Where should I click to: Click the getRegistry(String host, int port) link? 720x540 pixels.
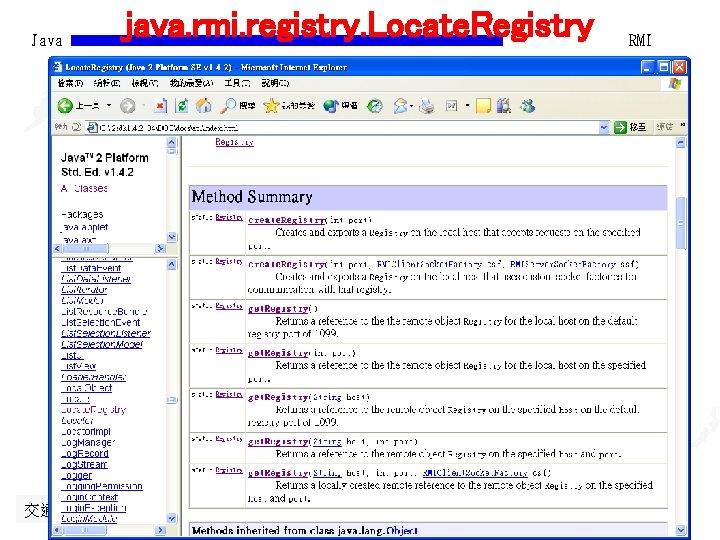pyautogui.click(x=278, y=442)
